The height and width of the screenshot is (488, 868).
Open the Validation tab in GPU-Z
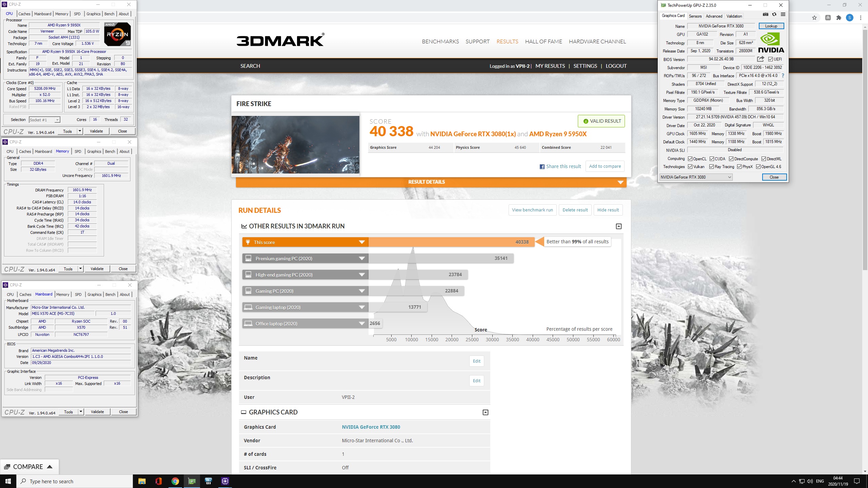tap(734, 16)
